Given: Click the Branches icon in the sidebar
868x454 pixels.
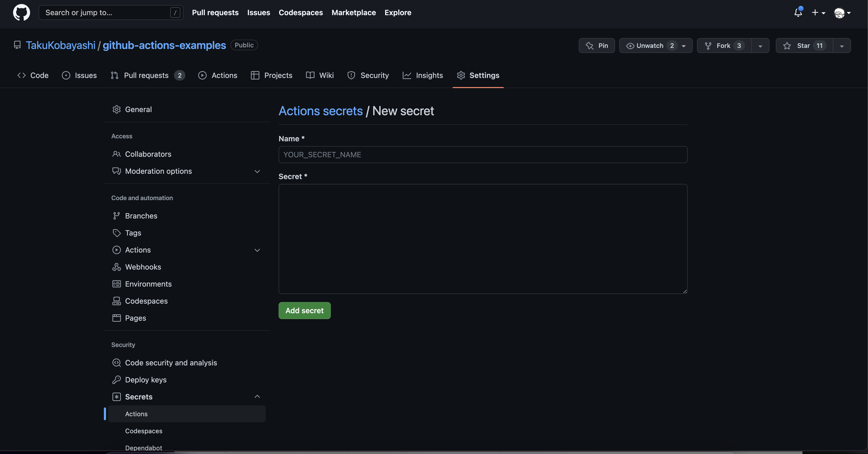Looking at the screenshot, I should point(116,216).
